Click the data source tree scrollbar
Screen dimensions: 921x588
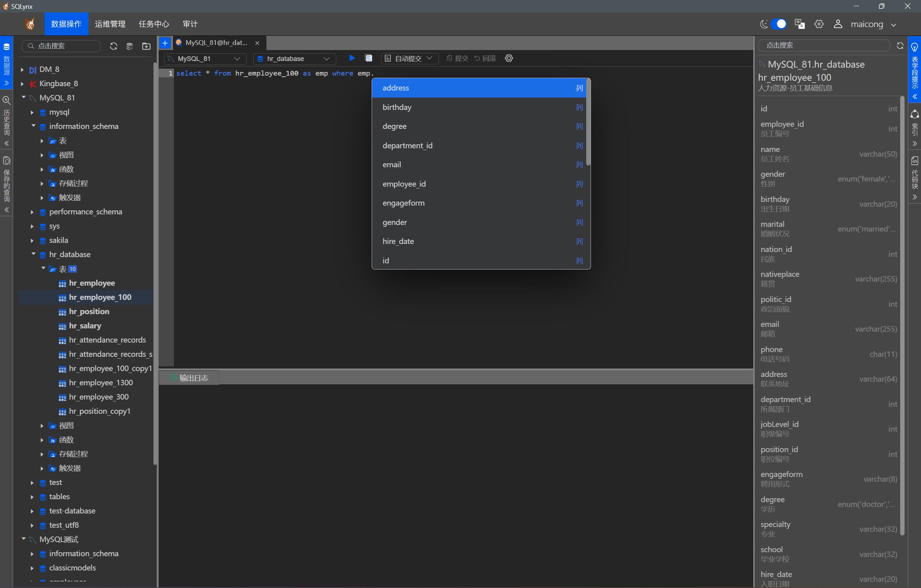(155, 264)
